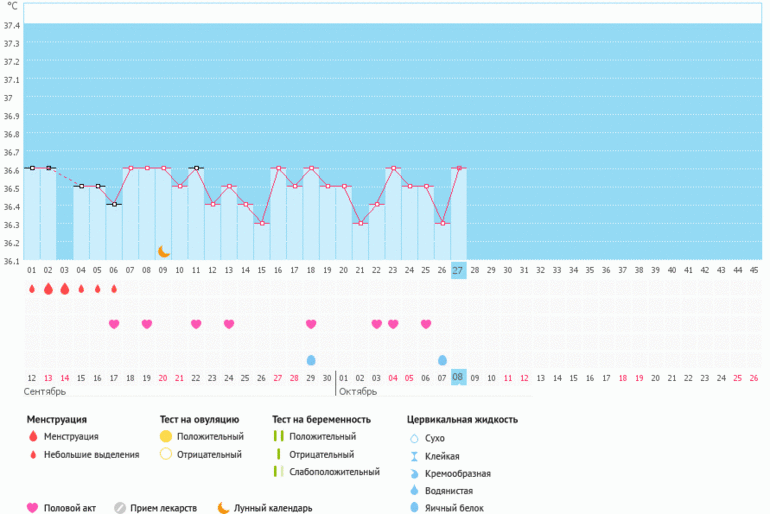Click the Яичный белок cervical fluid icon
Image resolution: width=770 pixels, height=514 pixels.
413,508
